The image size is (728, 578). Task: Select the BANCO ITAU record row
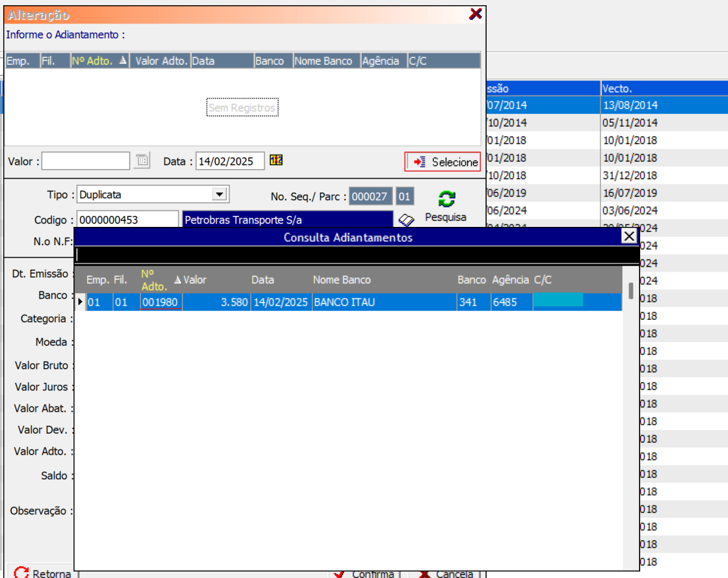click(384, 302)
